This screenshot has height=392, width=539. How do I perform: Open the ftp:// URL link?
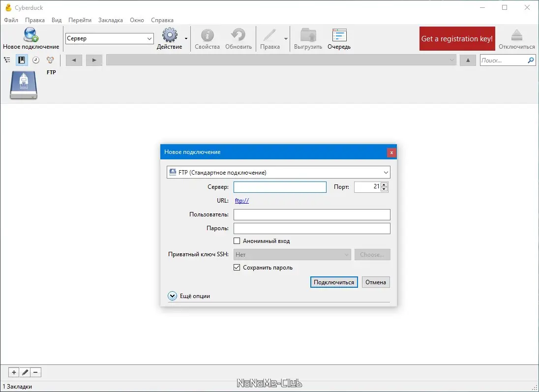pyautogui.click(x=241, y=201)
